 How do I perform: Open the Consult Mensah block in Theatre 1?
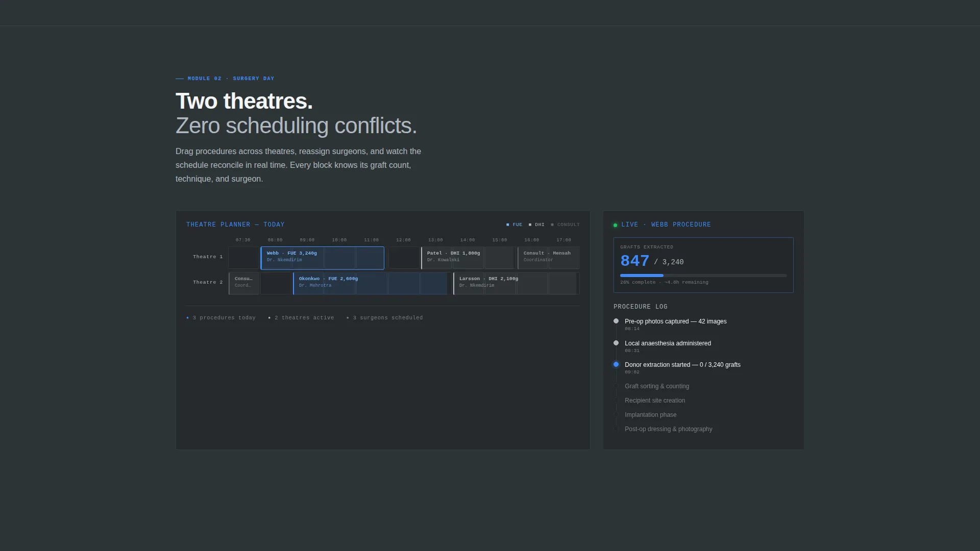point(549,258)
